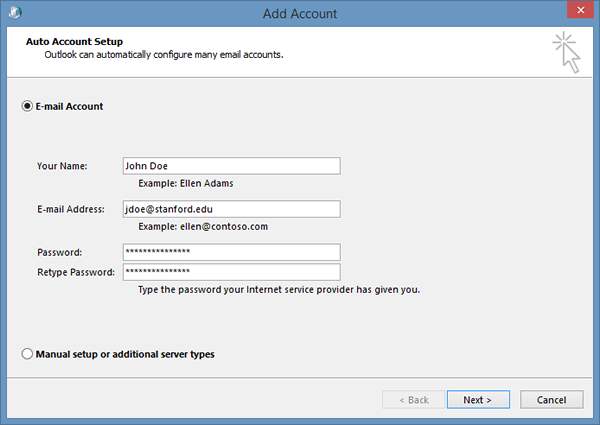The width and height of the screenshot is (600, 425).
Task: Click the Add Account title bar text
Action: pos(299,14)
